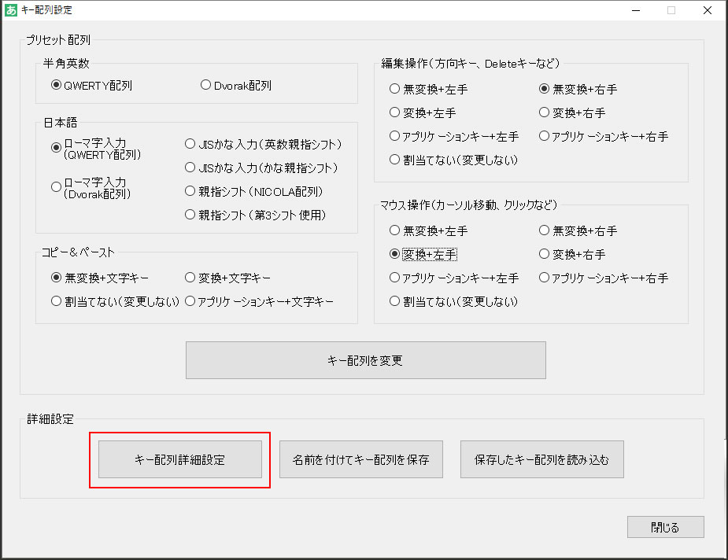Enable JISかな入力 (英数親指シフト) option
728x560 pixels.
(x=189, y=143)
